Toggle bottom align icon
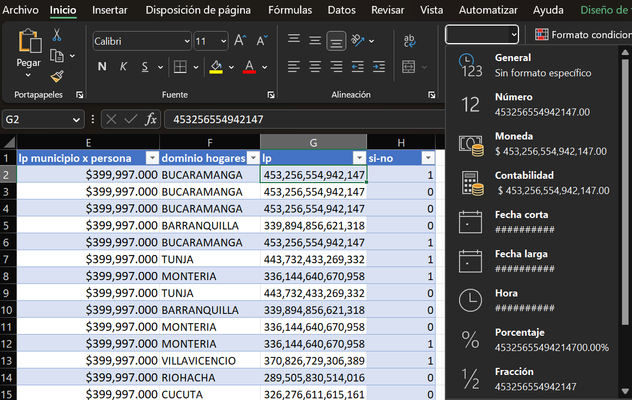The image size is (632, 400). (x=336, y=41)
